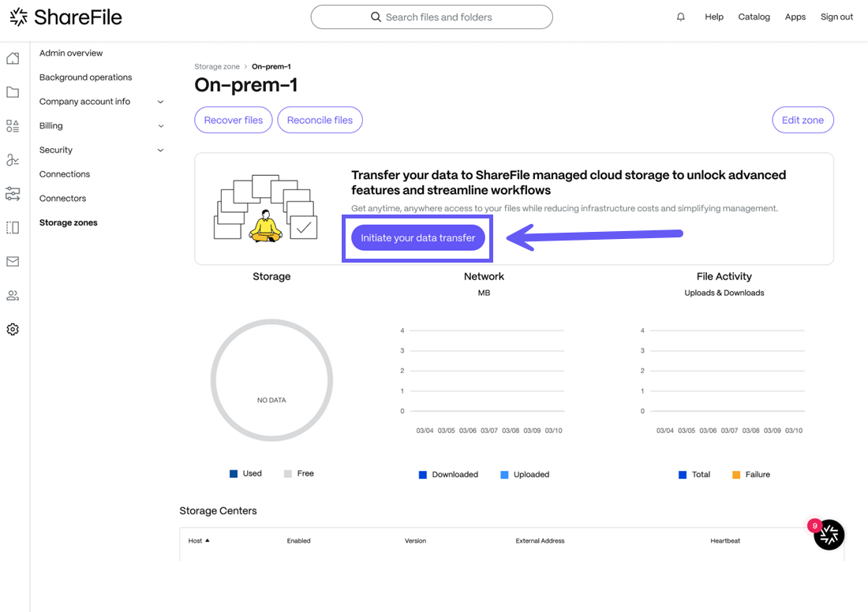Click the Failure legend swatch

pos(736,475)
